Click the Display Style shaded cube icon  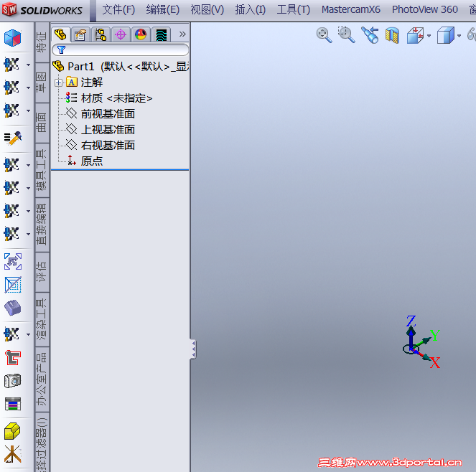pos(445,35)
